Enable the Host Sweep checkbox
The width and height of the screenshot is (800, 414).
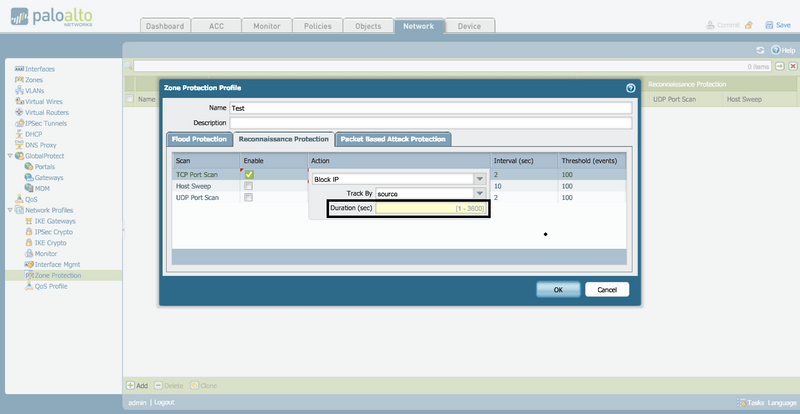point(248,186)
